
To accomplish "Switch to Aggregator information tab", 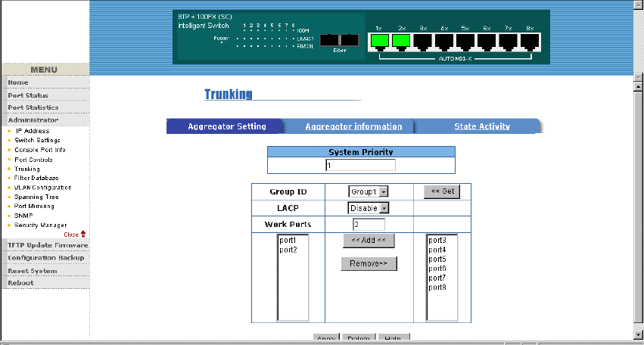I will click(353, 126).
